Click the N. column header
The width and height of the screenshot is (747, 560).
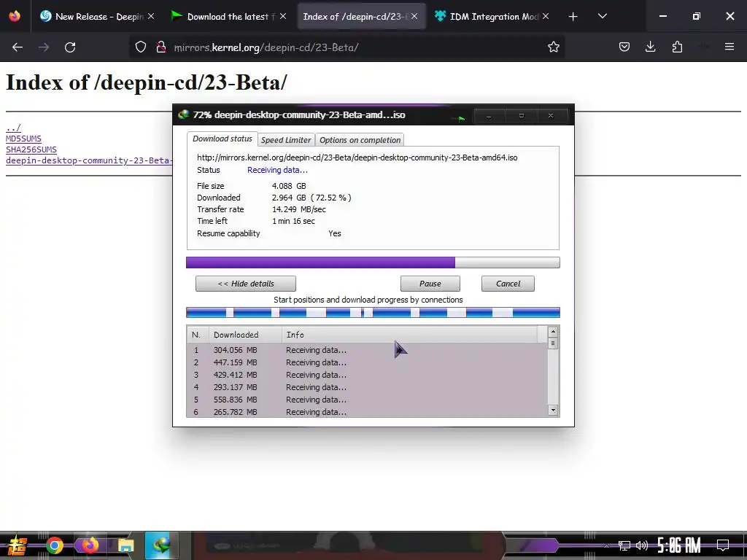(198, 335)
